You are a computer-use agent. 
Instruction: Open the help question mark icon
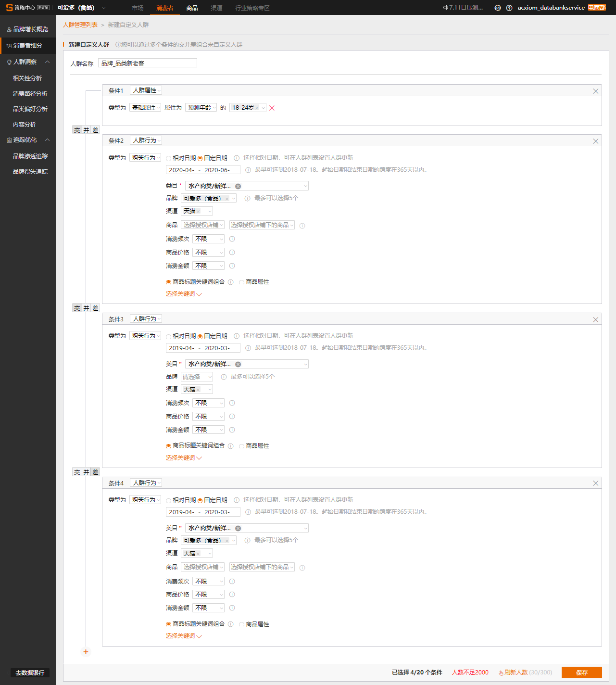tap(509, 8)
